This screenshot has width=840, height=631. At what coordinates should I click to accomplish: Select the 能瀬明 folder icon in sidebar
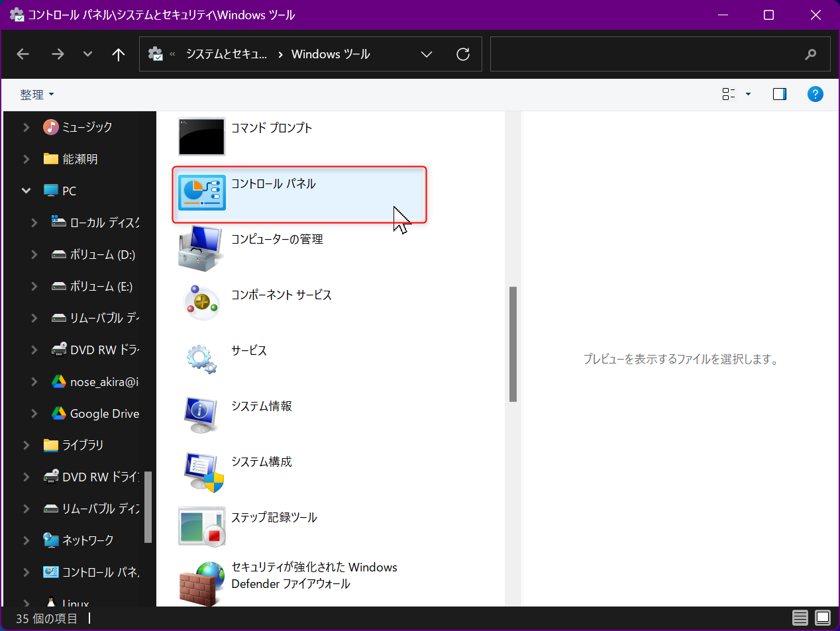click(51, 158)
